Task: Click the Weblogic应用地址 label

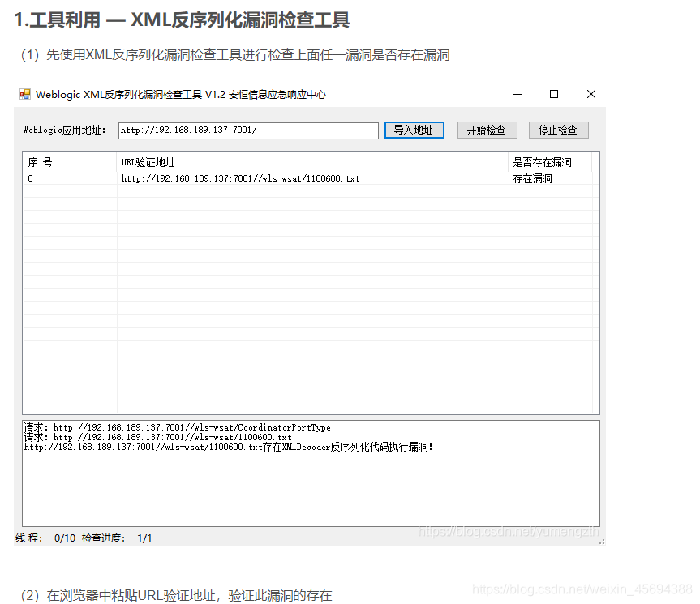Action: (x=65, y=131)
